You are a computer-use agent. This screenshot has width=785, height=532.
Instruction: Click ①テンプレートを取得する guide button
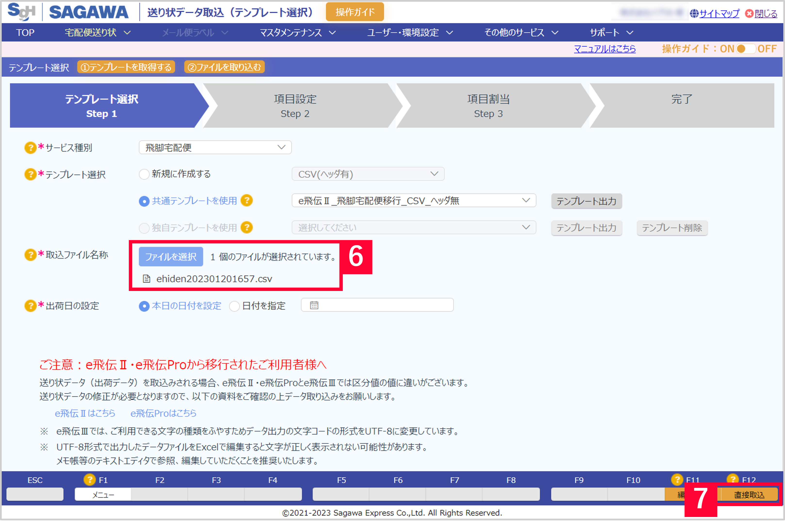pos(126,67)
